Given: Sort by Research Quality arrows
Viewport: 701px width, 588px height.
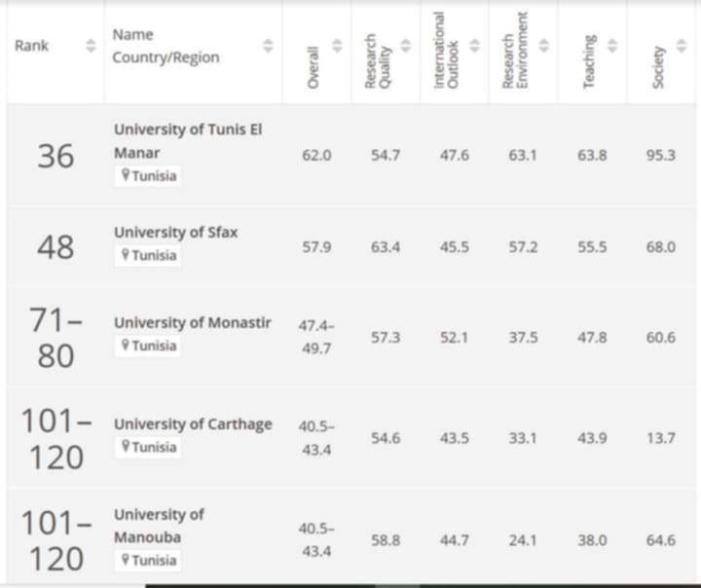Looking at the screenshot, I should click(x=406, y=46).
